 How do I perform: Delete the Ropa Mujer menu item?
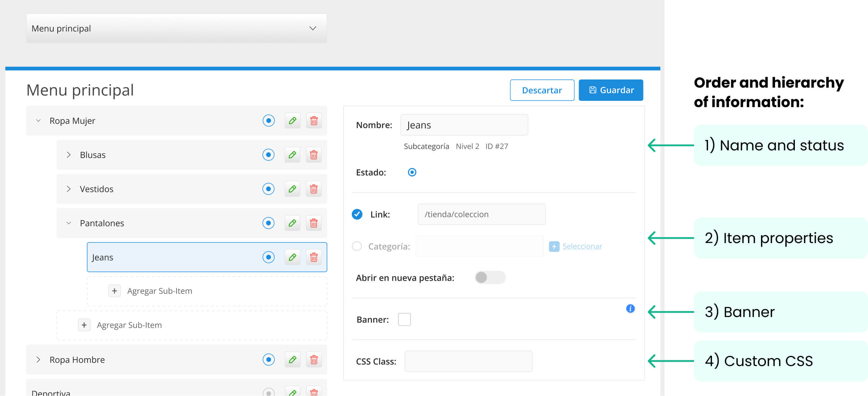point(313,120)
